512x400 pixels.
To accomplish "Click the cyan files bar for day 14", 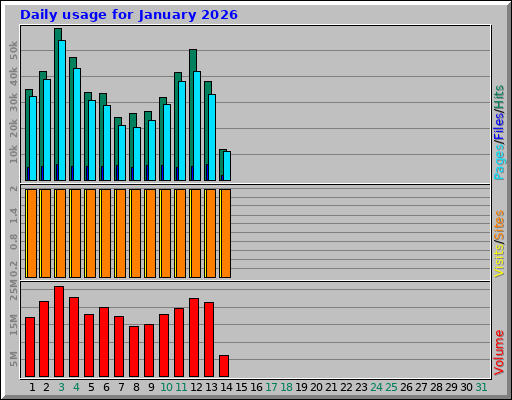I will tap(227, 166).
